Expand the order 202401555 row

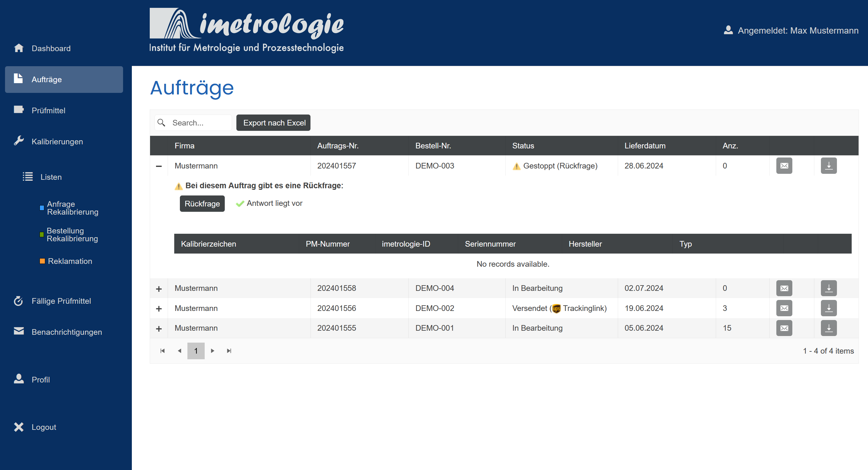coord(159,328)
